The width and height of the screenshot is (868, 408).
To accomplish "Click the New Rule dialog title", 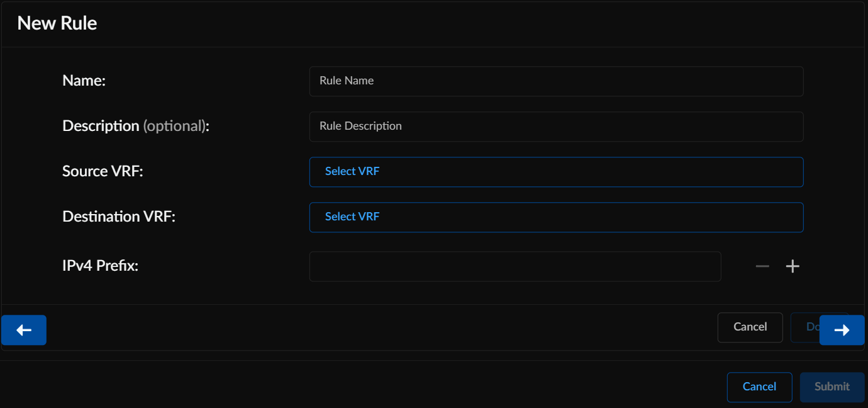I will 57,23.
